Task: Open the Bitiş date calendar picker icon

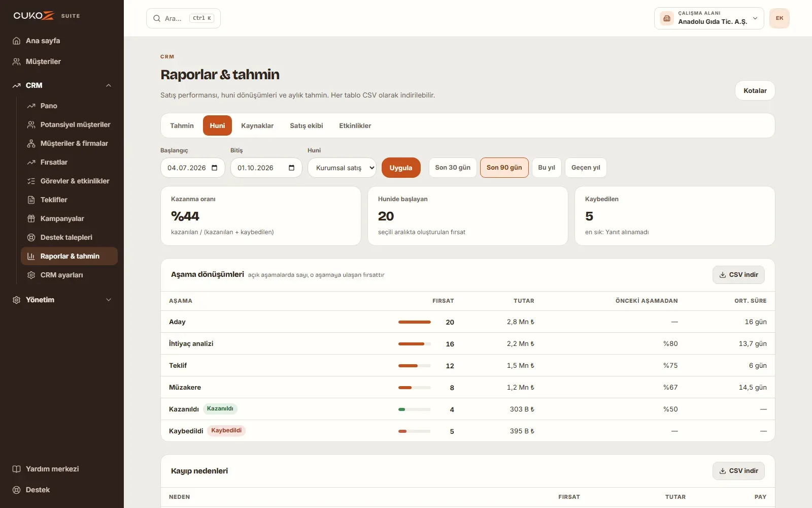Action: [x=291, y=168]
